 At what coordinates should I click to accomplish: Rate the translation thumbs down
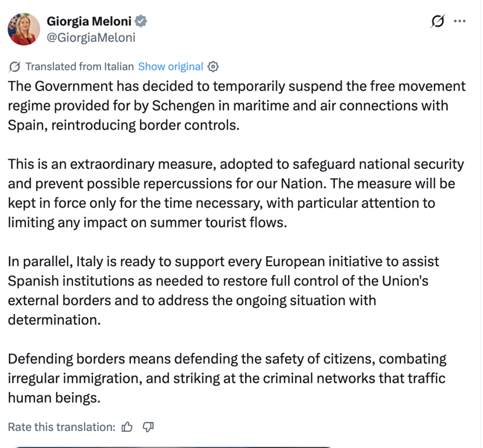pos(148,427)
